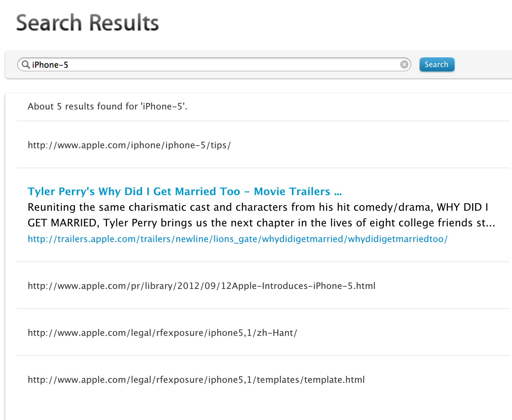Select the rfexposure zh-Hant URL result

point(162,333)
